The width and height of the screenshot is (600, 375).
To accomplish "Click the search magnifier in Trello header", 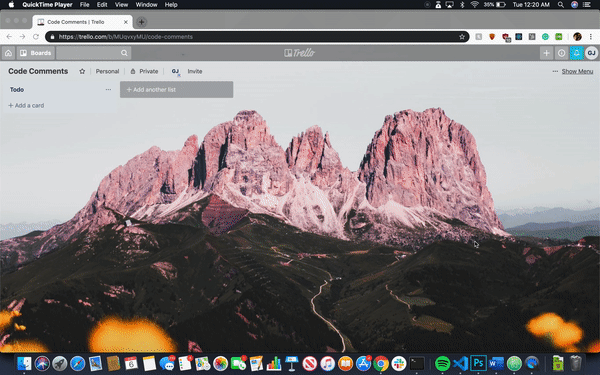I will point(124,53).
